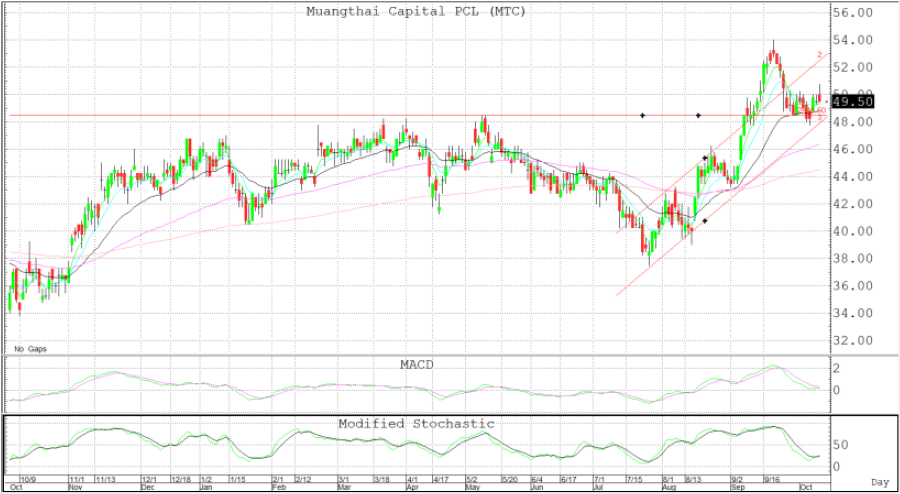
Task: Click the Mar month label
Action: click(x=344, y=486)
